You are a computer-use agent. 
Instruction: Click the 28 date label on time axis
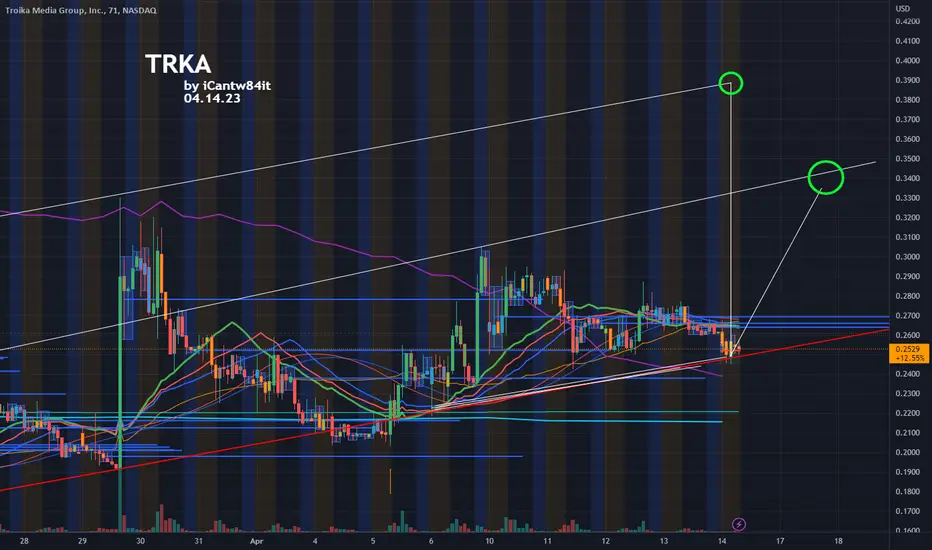point(24,541)
